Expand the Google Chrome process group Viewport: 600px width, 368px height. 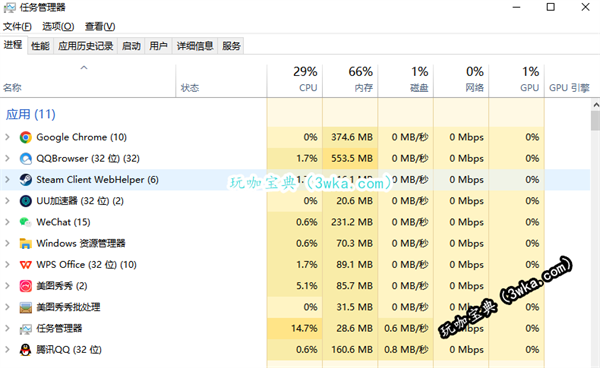pyautogui.click(x=7, y=137)
